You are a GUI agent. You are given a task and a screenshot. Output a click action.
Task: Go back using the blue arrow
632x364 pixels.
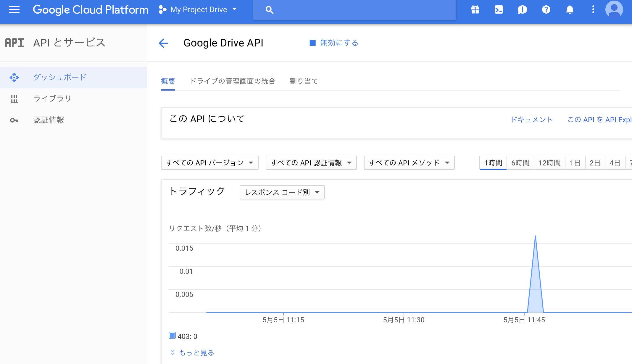[163, 43]
